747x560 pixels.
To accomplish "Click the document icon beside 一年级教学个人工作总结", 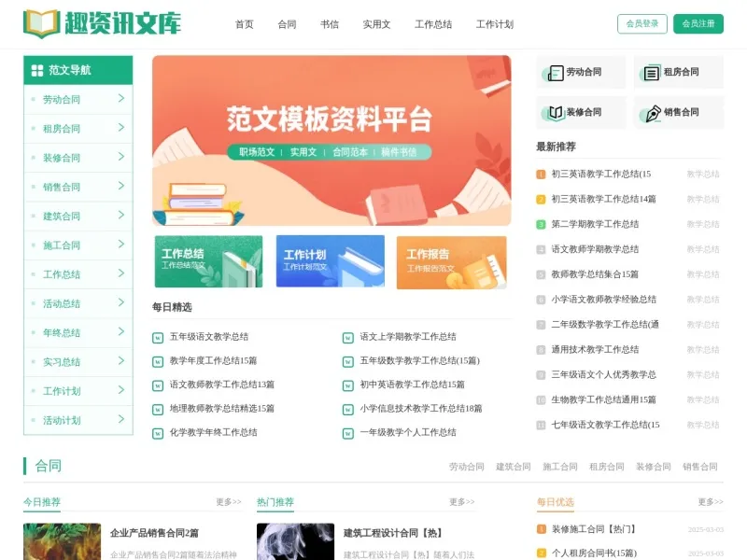I will pyautogui.click(x=348, y=433).
